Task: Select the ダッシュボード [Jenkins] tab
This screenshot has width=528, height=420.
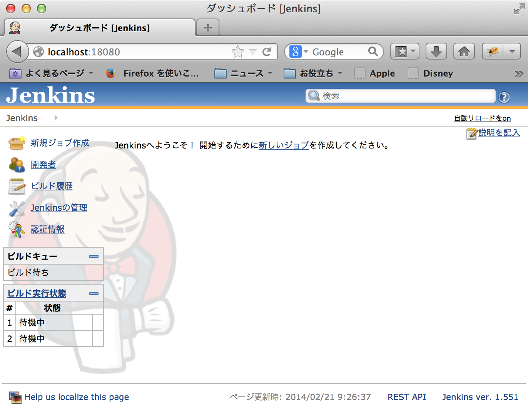Action: (x=100, y=28)
